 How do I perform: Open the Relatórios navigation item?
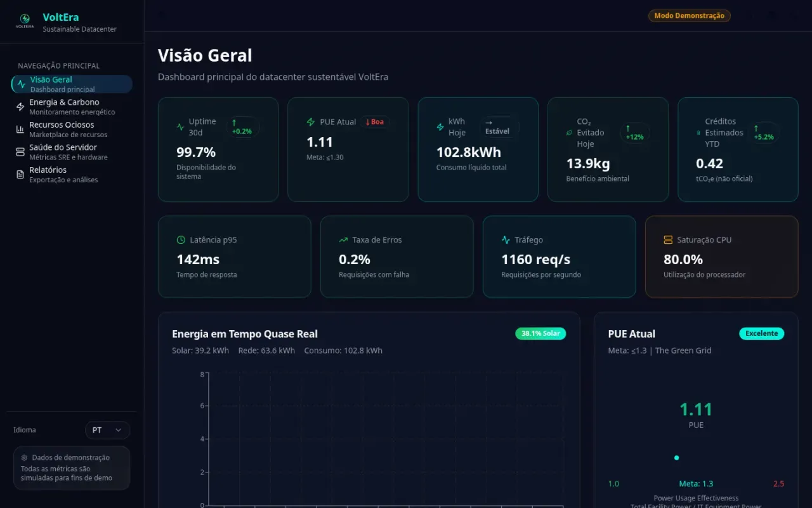point(71,175)
